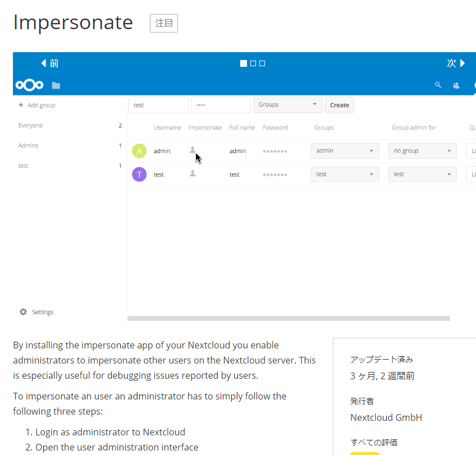476x455 pixels.
Task: Select the third carousel indicator
Action: click(262, 63)
